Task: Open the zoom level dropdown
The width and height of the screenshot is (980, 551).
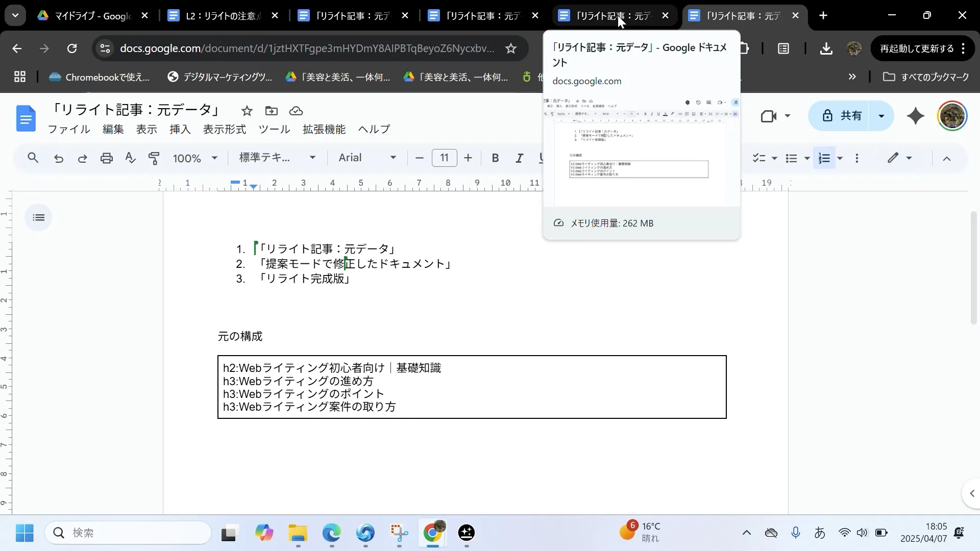Action: [x=195, y=158]
